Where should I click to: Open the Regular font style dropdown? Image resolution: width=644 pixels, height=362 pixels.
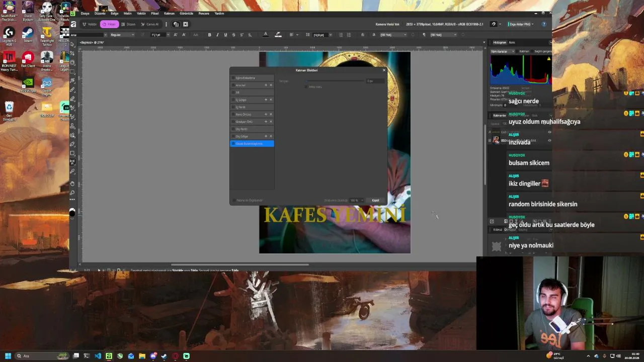coord(122,35)
